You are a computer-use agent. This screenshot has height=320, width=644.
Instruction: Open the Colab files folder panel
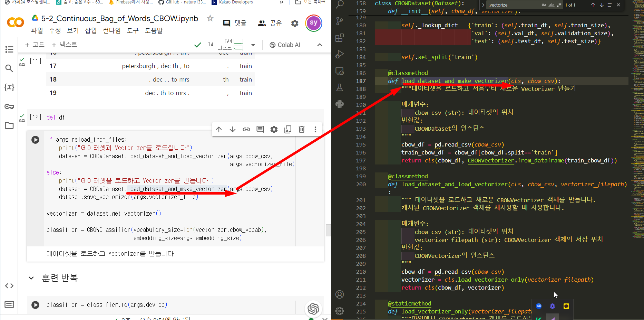tap(9, 125)
